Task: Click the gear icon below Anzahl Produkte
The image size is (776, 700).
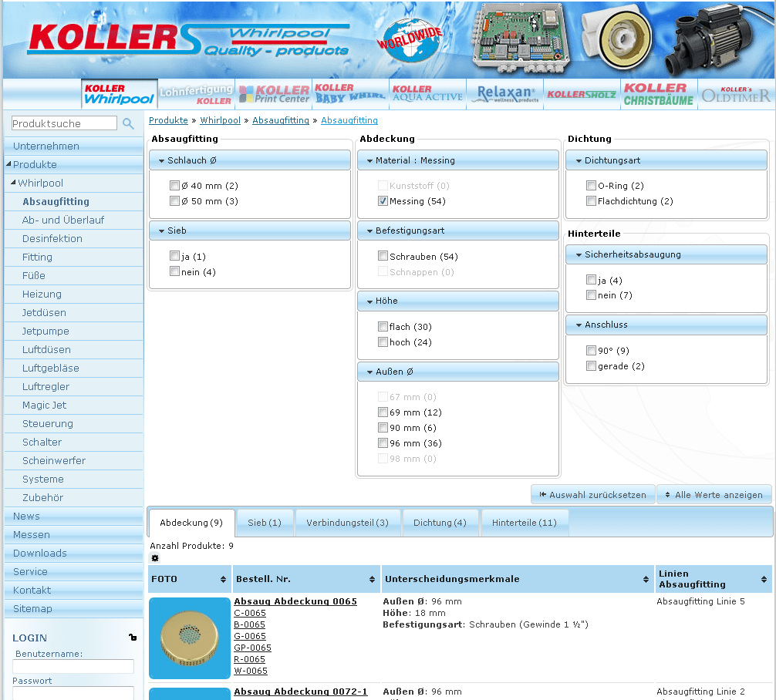Action: click(x=155, y=558)
